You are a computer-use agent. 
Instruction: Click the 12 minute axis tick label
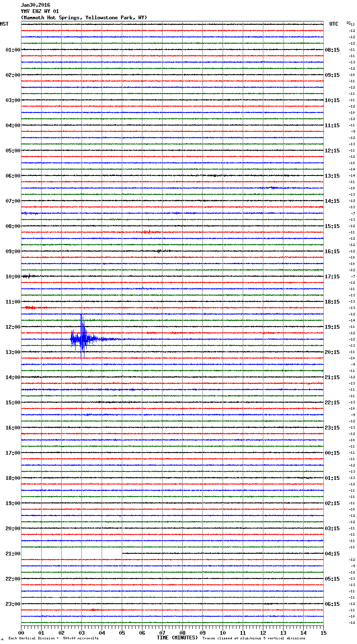tap(263, 633)
